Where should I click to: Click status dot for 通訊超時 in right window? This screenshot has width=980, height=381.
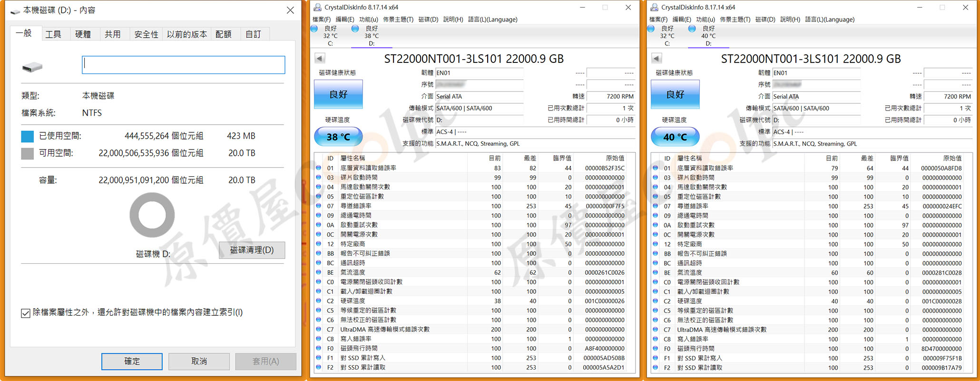pos(656,263)
